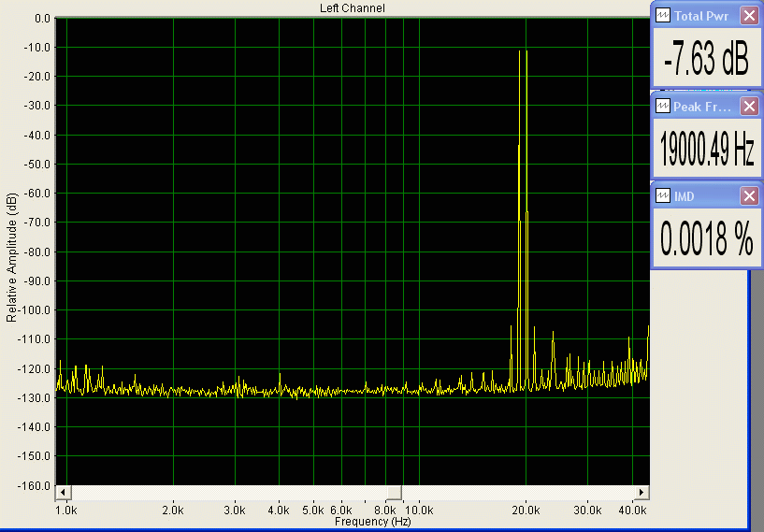Click the 0.0 amplitude axis tick label

(42, 19)
